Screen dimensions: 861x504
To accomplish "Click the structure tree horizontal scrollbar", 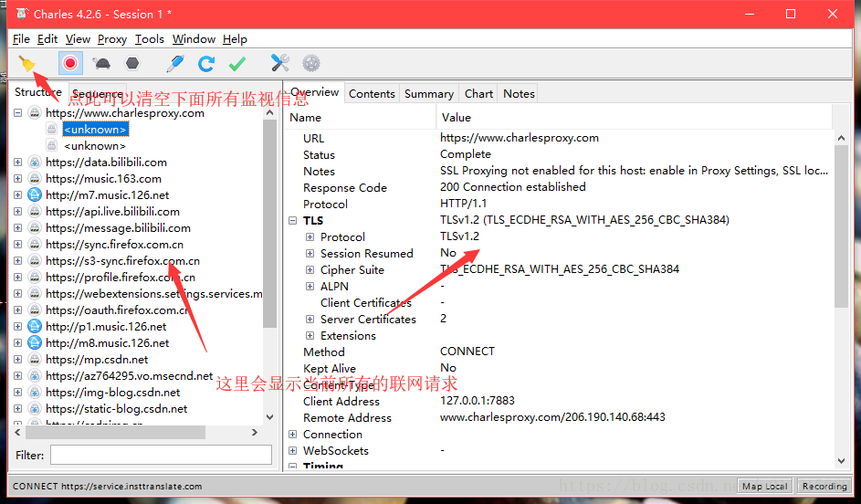I will click(115, 433).
